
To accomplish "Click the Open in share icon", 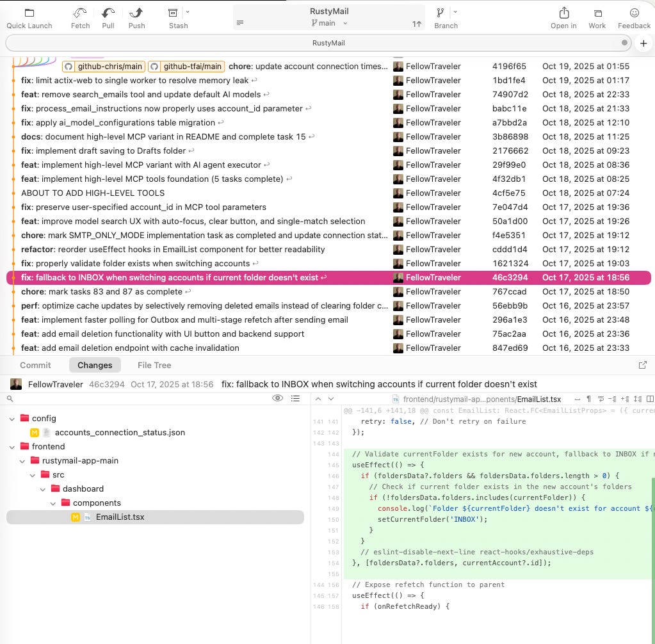I will click(564, 13).
